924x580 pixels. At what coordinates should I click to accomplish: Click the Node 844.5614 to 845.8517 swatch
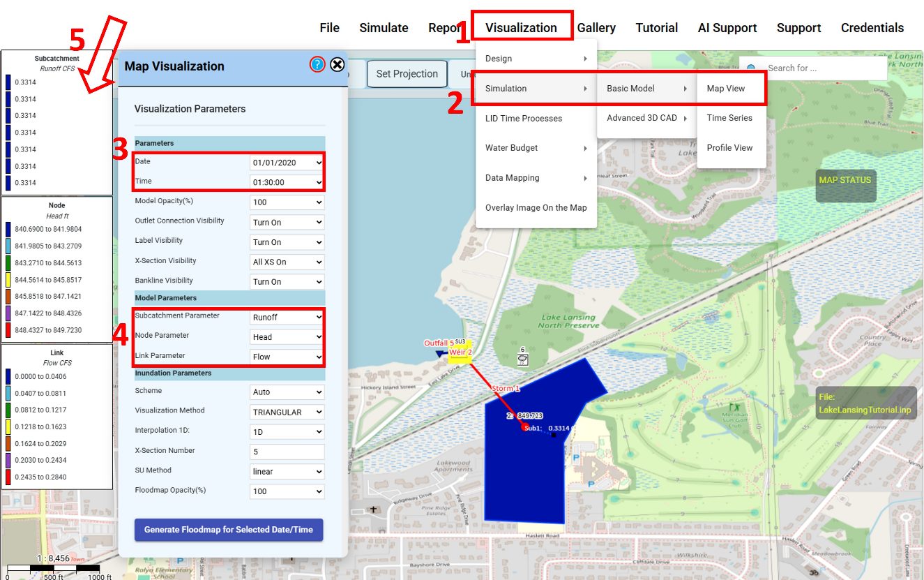tap(8, 280)
